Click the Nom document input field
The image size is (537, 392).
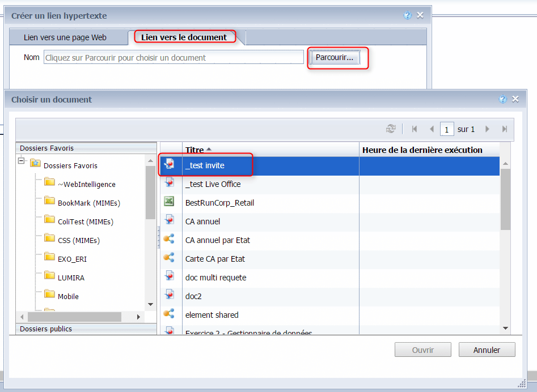(x=174, y=57)
